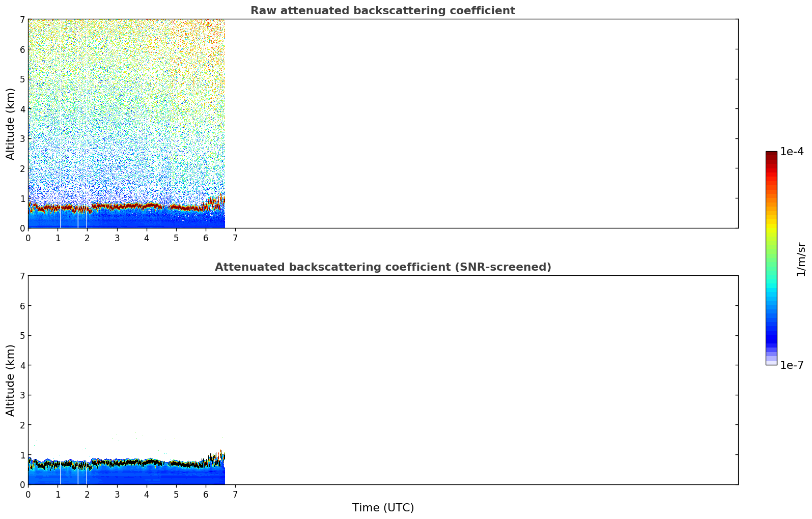Click altitude tick '3' of the raw plot

pos(22,139)
